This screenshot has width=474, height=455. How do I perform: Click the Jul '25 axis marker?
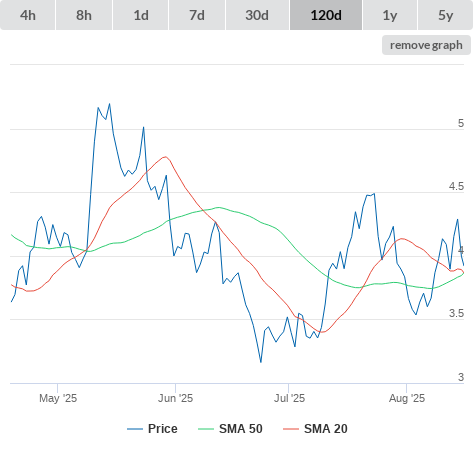(x=289, y=398)
